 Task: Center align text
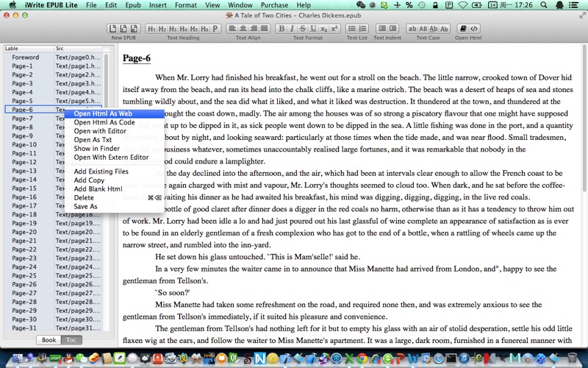(243, 29)
